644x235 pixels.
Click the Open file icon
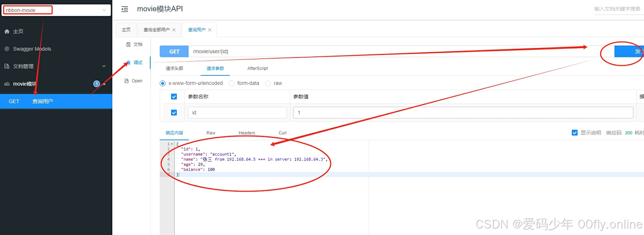(x=127, y=81)
